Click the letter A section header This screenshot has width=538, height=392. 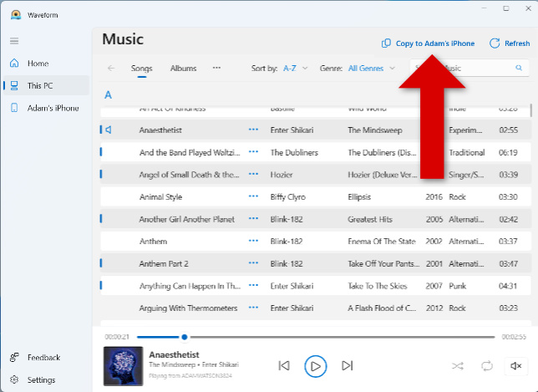click(x=108, y=94)
